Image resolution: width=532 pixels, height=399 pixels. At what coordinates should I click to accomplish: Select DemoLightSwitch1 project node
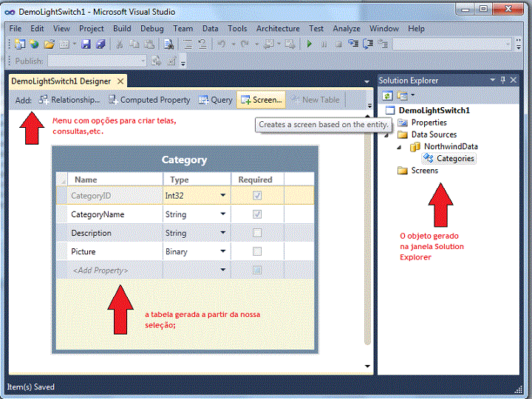coord(428,110)
